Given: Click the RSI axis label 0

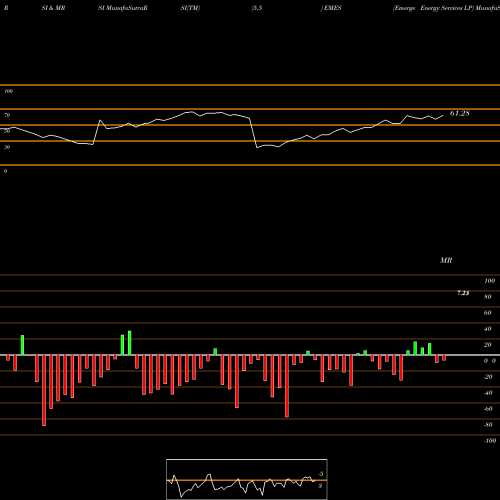Looking at the screenshot, I should [x=5, y=171].
